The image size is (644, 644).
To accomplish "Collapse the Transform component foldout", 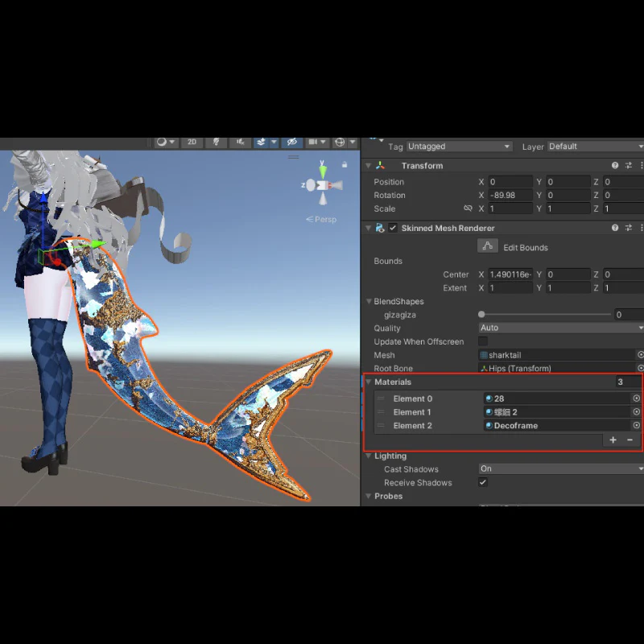I will click(369, 166).
